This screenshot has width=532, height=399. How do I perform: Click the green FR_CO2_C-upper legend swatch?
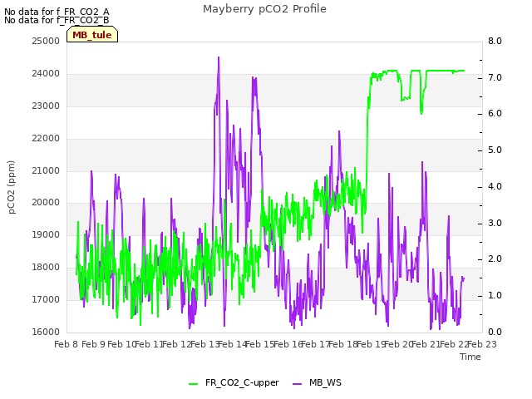[x=193, y=384]
